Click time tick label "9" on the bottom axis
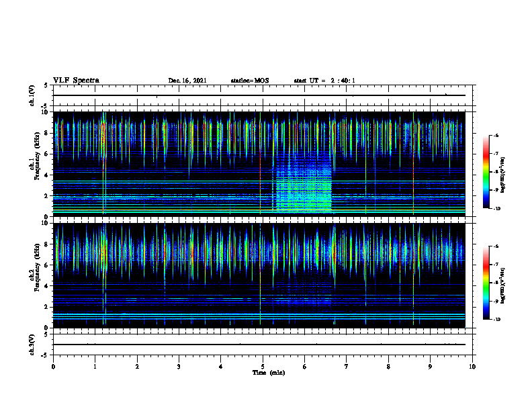Viewport: 532px width, 411px height. click(x=430, y=367)
